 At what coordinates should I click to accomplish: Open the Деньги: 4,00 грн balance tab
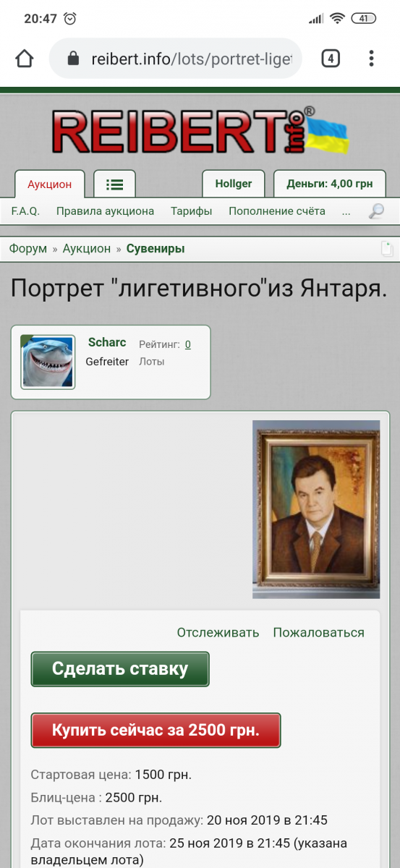(x=330, y=184)
